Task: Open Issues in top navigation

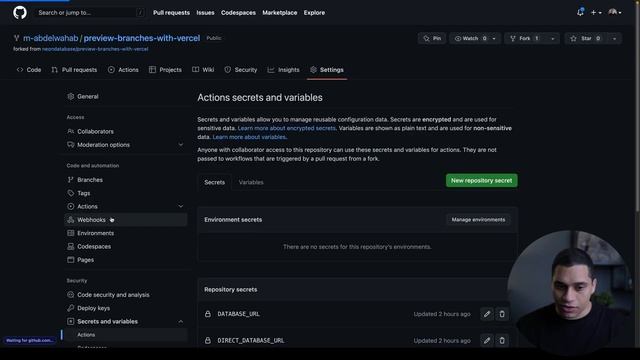Action: [x=205, y=13]
